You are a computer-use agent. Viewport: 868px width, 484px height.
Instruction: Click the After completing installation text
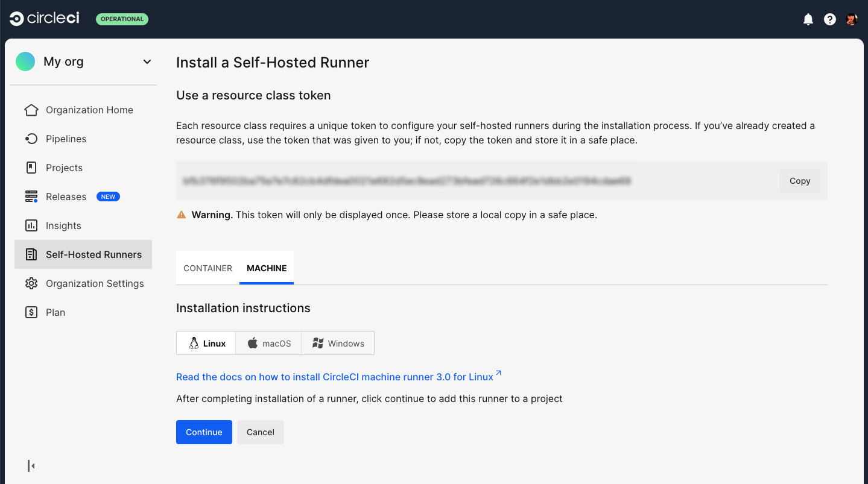(x=369, y=398)
